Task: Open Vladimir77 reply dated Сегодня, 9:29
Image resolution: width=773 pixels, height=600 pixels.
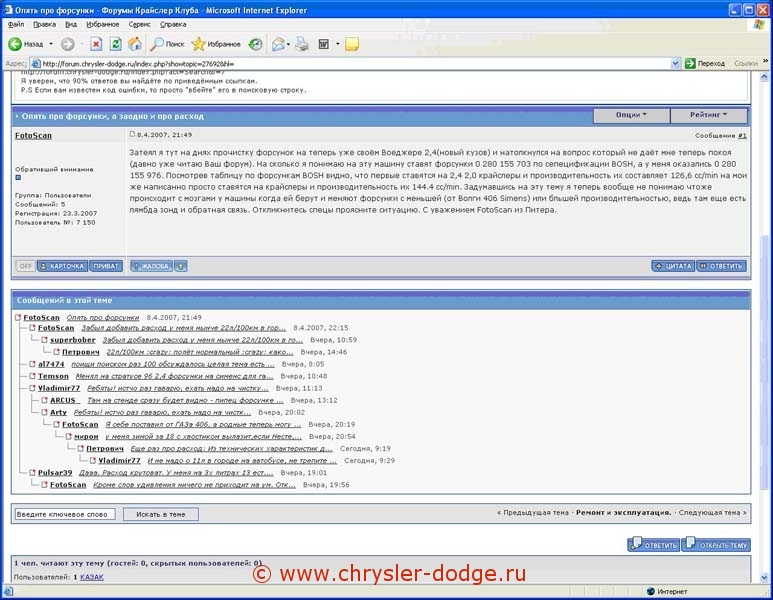Action: coord(242,460)
